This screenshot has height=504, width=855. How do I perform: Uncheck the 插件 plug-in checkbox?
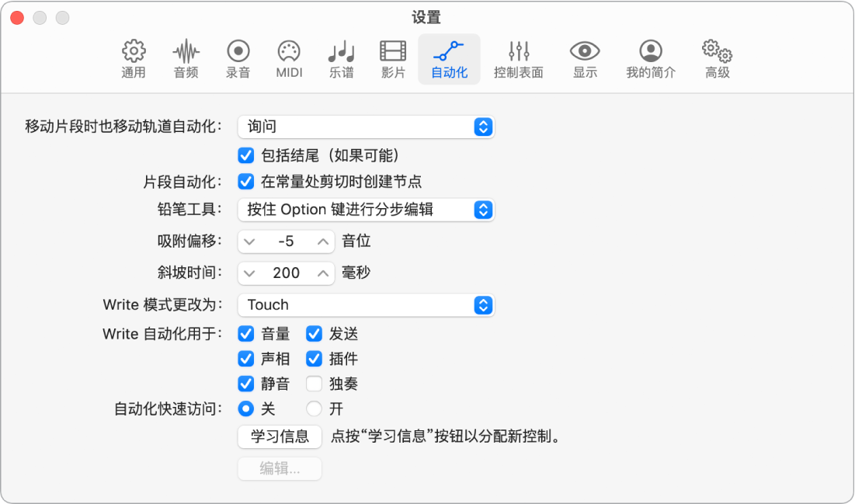point(314,358)
